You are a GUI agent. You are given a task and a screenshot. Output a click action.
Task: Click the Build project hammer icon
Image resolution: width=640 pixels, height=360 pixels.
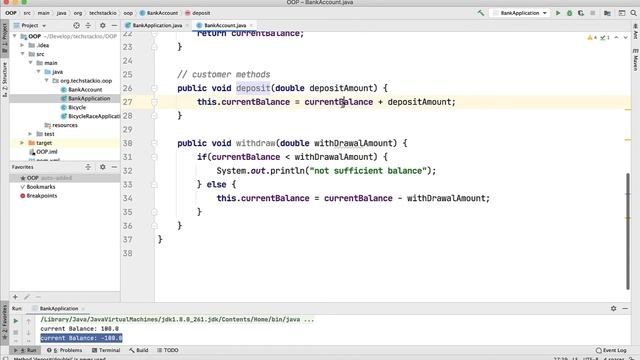[481, 13]
